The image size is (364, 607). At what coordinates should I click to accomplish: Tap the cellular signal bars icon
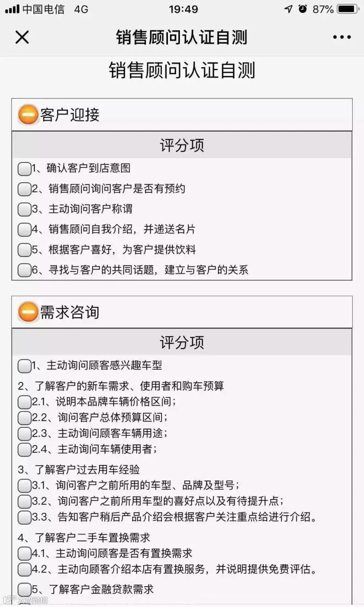12,9
